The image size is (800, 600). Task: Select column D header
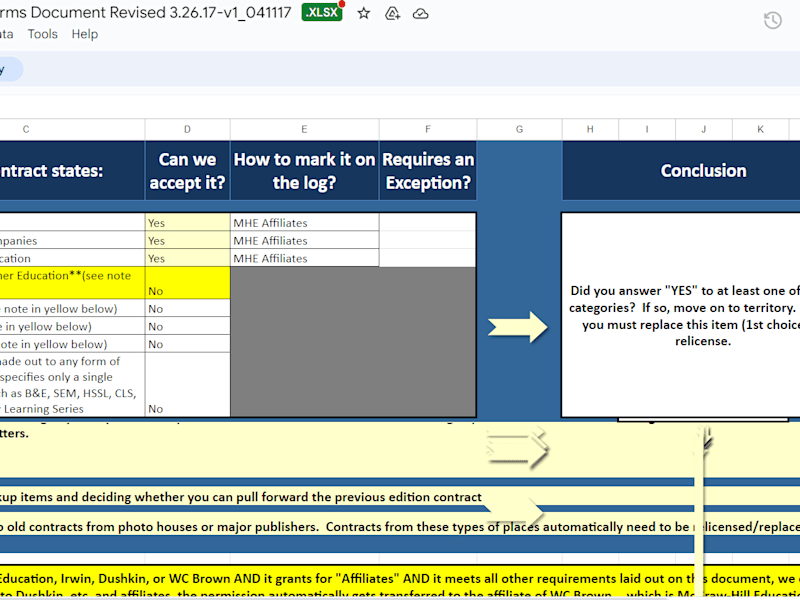[187, 130]
